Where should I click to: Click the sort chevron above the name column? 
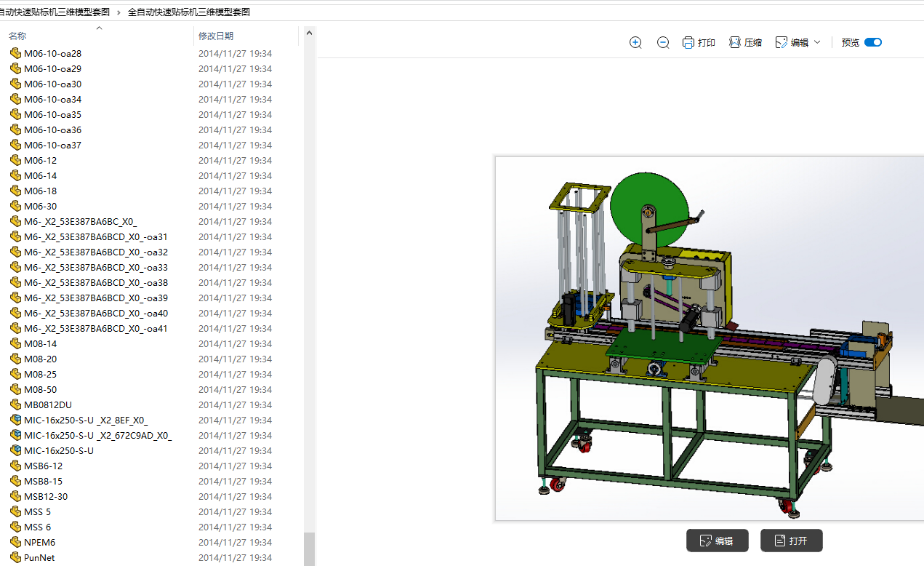coord(100,28)
